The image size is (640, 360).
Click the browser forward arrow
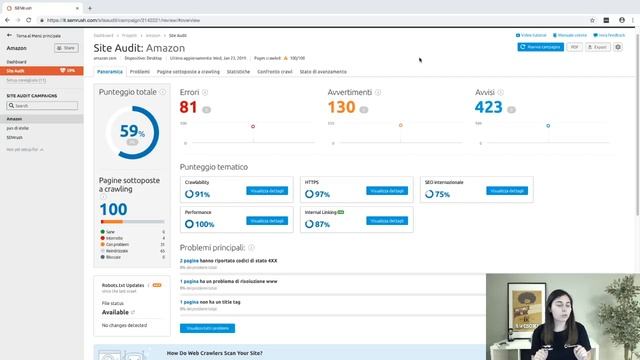pyautogui.click(x=18, y=20)
